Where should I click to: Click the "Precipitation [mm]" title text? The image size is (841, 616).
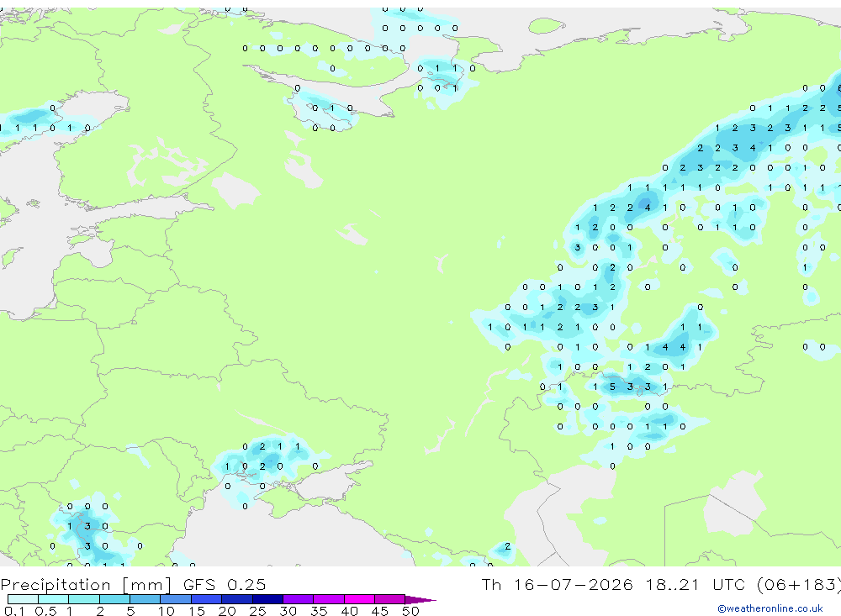[x=86, y=585]
